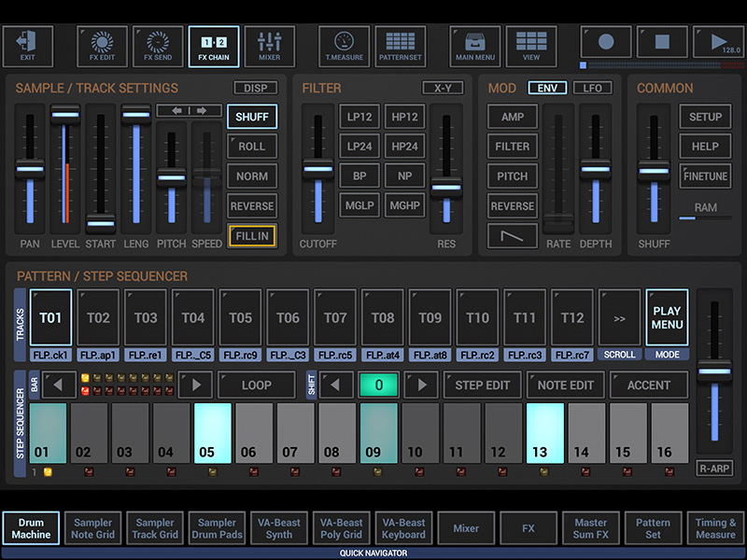Switch to VA-Beast Synth tab
Viewport: 747px width, 560px height.
[279, 528]
